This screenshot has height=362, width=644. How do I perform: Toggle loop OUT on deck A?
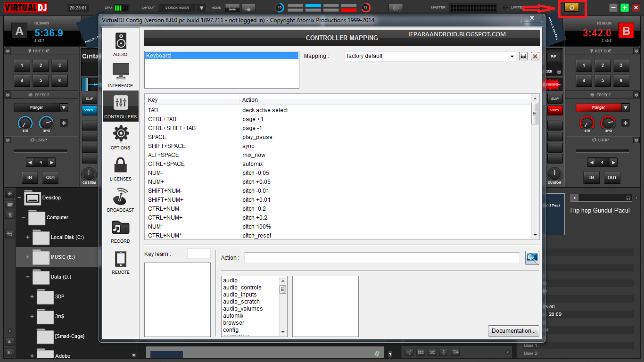[50, 178]
